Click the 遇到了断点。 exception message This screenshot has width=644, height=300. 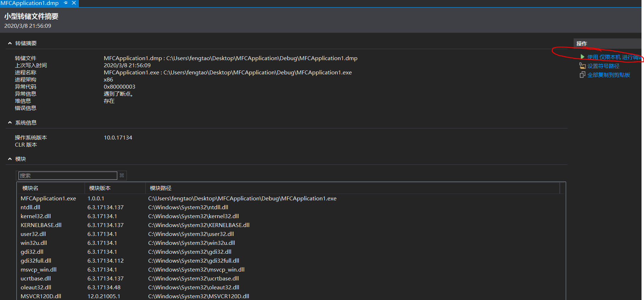pos(119,94)
